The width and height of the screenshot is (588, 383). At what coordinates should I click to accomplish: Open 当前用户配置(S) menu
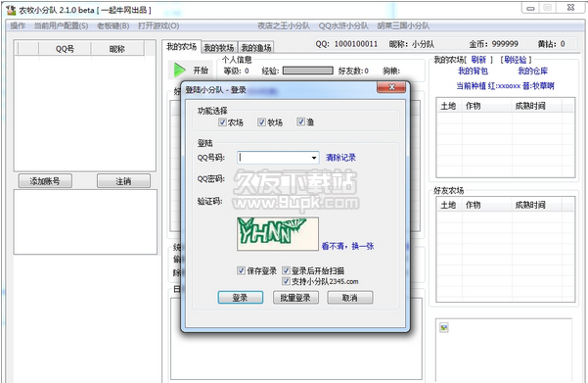[61, 25]
